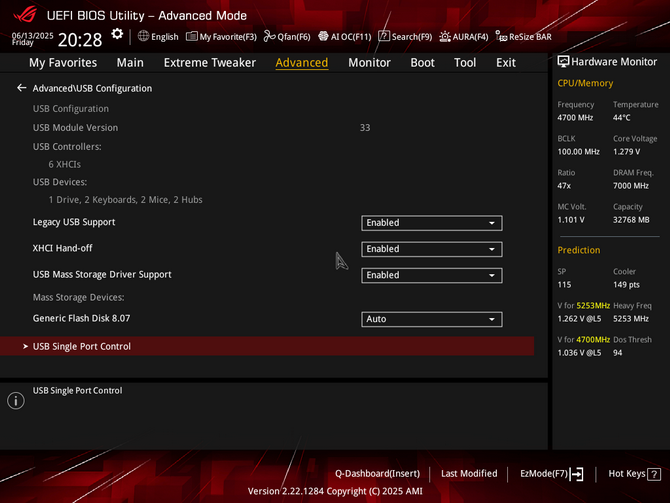This screenshot has width=670, height=503.
Task: Open Search(F9) question icon
Action: [x=384, y=36]
